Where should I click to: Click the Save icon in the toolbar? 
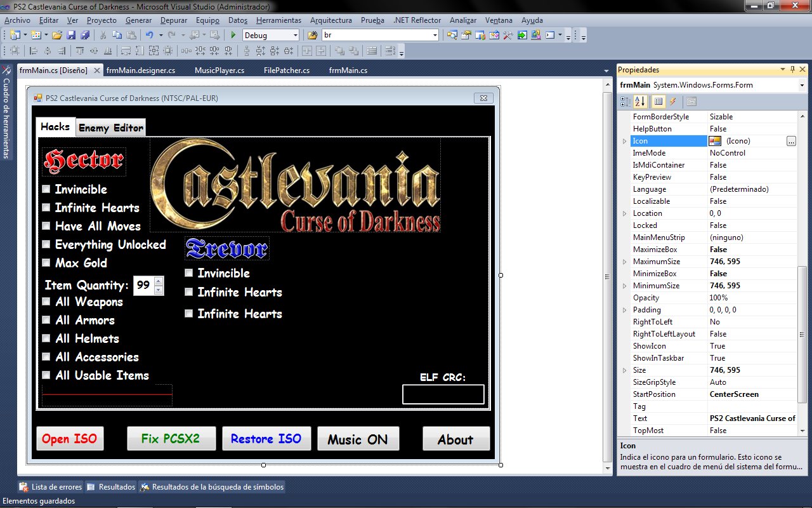pyautogui.click(x=70, y=36)
